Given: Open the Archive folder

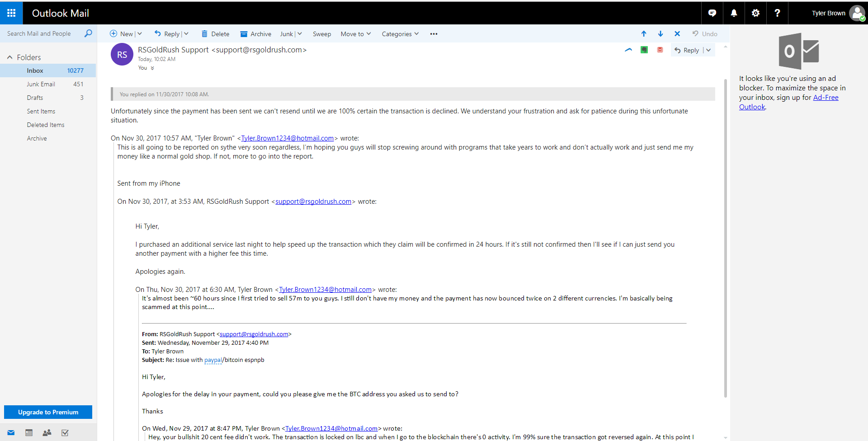Looking at the screenshot, I should point(48,138).
